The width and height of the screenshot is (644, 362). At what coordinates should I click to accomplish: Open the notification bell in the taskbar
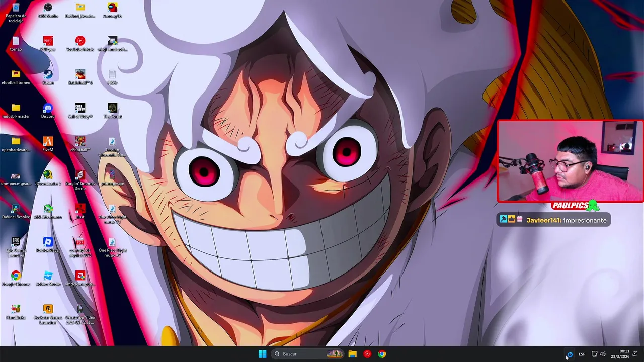coord(635,354)
